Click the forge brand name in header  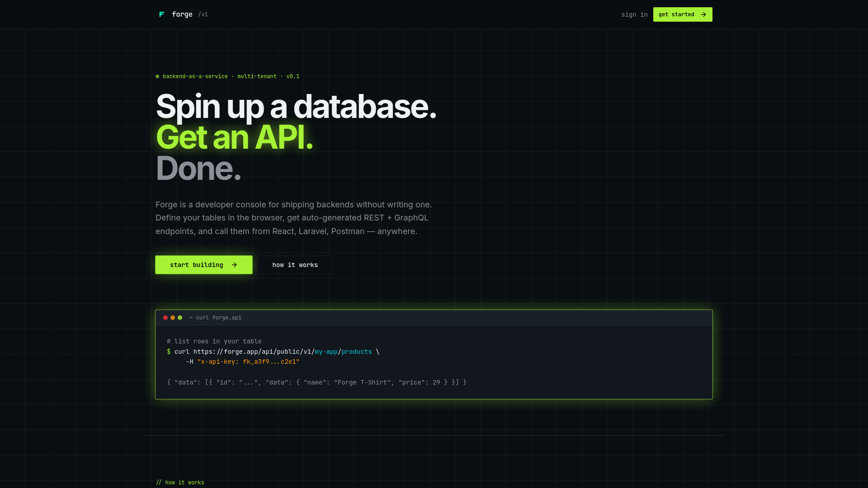point(182,14)
